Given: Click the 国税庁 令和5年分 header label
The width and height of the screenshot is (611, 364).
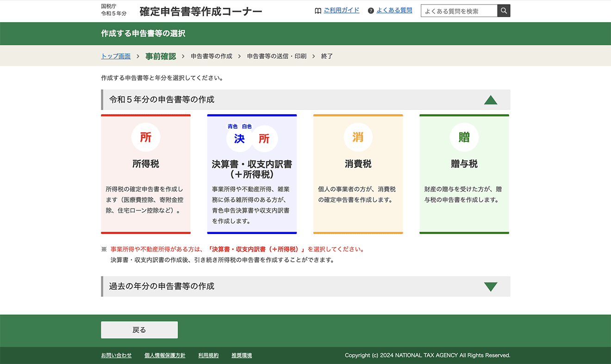Looking at the screenshot, I should tap(114, 10).
